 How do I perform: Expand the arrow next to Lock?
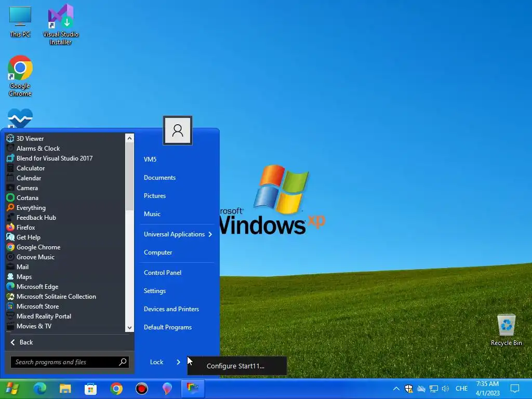pos(179,362)
